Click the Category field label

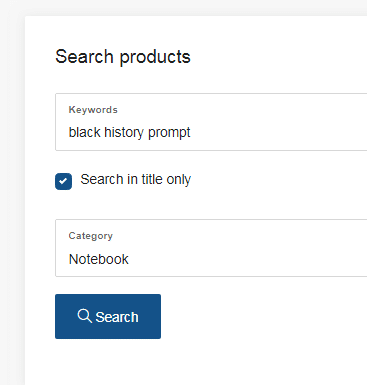point(91,236)
